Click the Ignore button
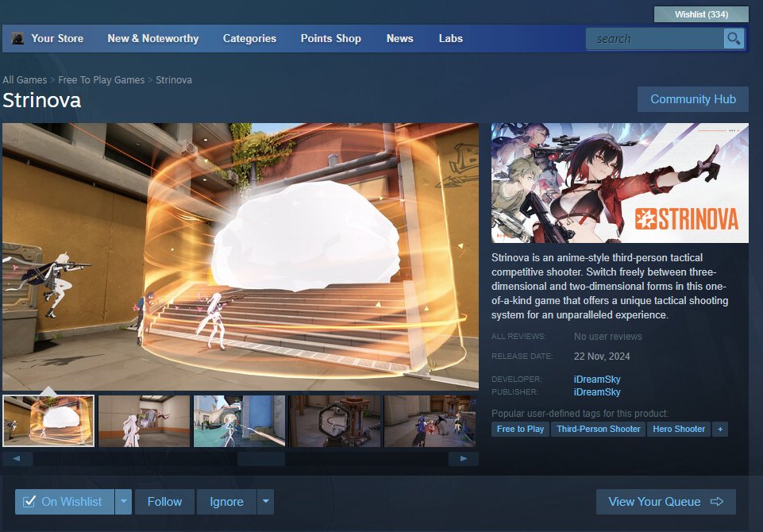The image size is (763, 532). [x=226, y=501]
